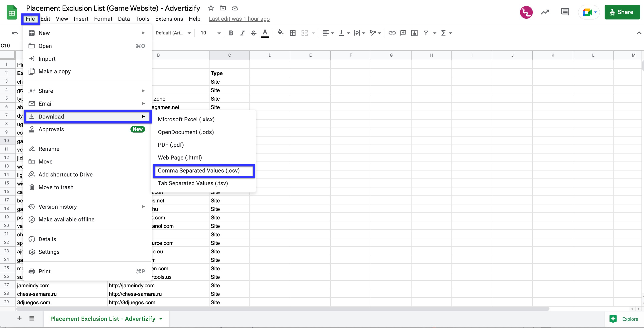Image resolution: width=644 pixels, height=328 pixels.
Task: Open the activity dashboard trend icon
Action: pyautogui.click(x=545, y=12)
